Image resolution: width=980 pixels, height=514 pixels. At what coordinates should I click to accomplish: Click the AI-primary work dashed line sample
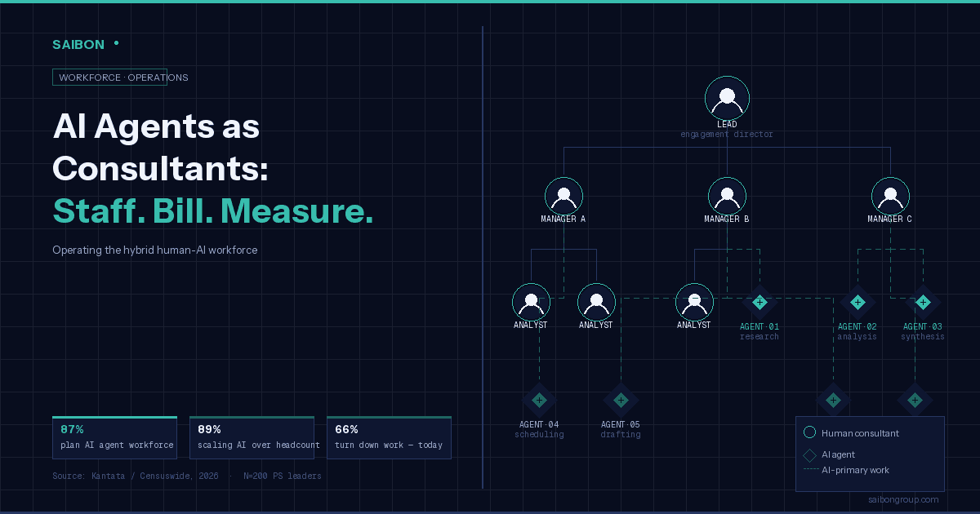(x=811, y=470)
